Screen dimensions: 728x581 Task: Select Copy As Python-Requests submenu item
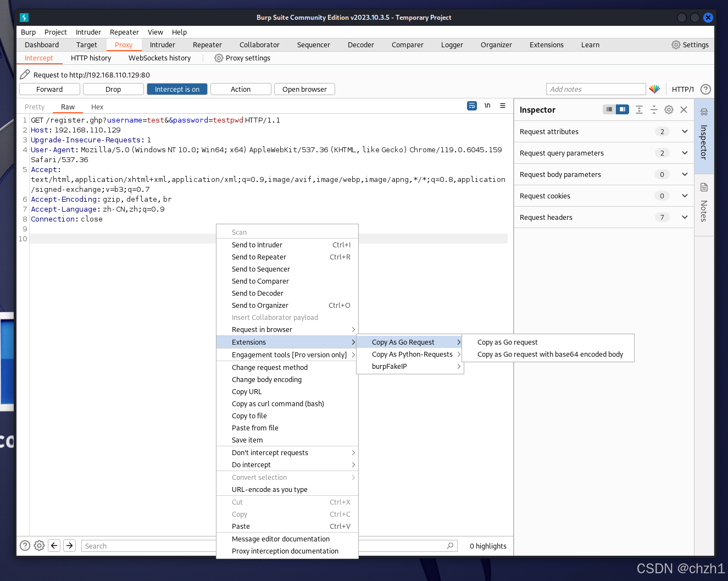pyautogui.click(x=410, y=355)
